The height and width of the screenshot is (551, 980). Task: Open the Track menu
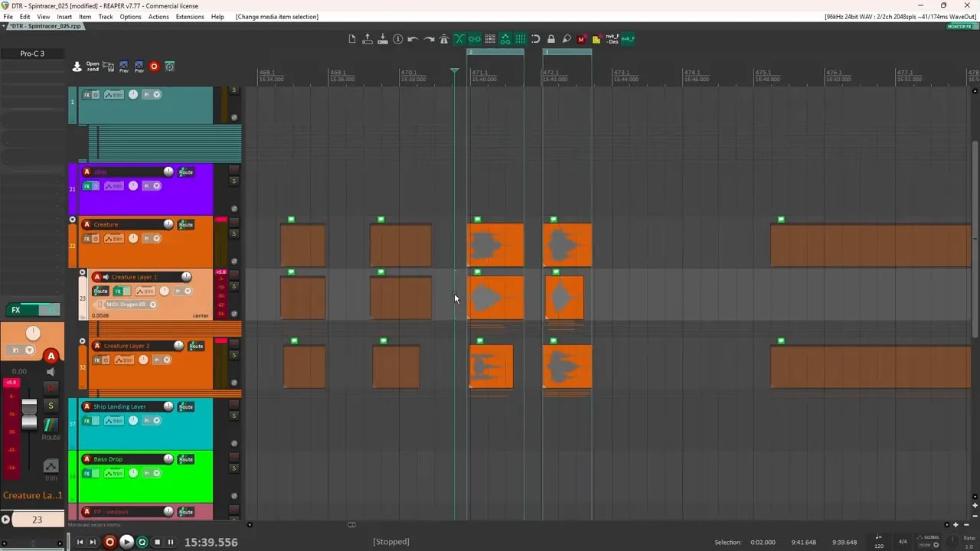coord(106,16)
